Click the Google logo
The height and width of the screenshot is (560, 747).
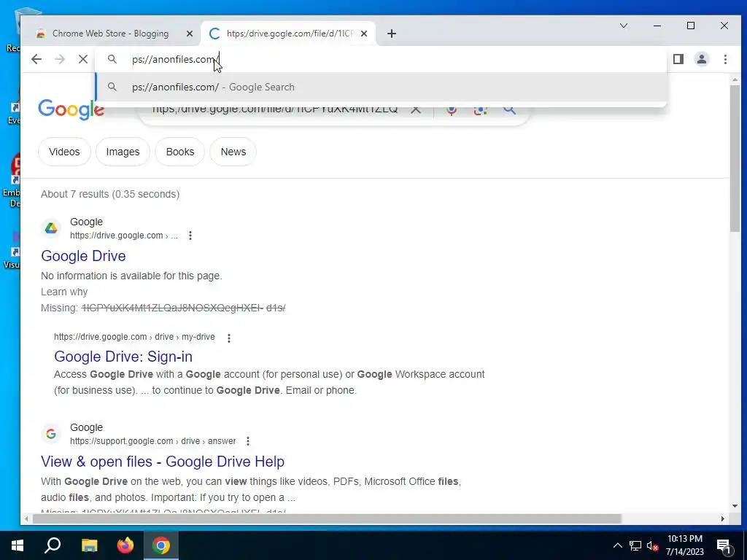(x=71, y=109)
